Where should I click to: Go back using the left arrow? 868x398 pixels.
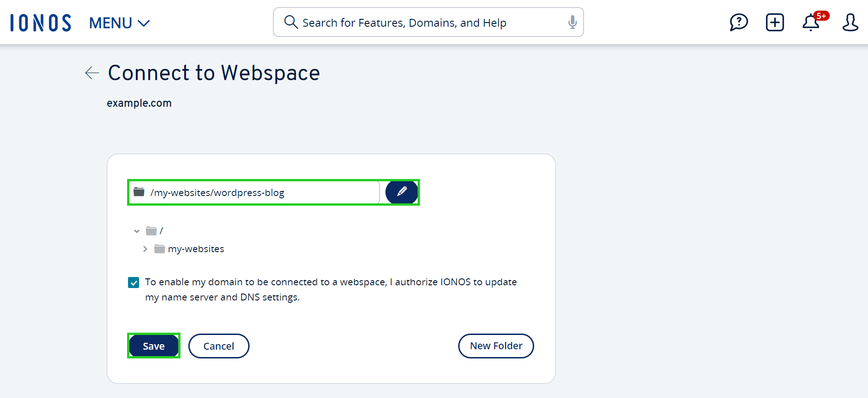92,73
